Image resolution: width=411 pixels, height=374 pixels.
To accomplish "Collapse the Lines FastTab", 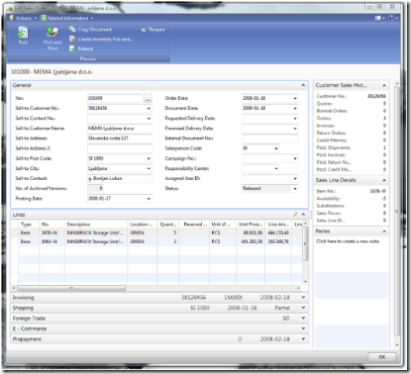I will [x=303, y=214].
